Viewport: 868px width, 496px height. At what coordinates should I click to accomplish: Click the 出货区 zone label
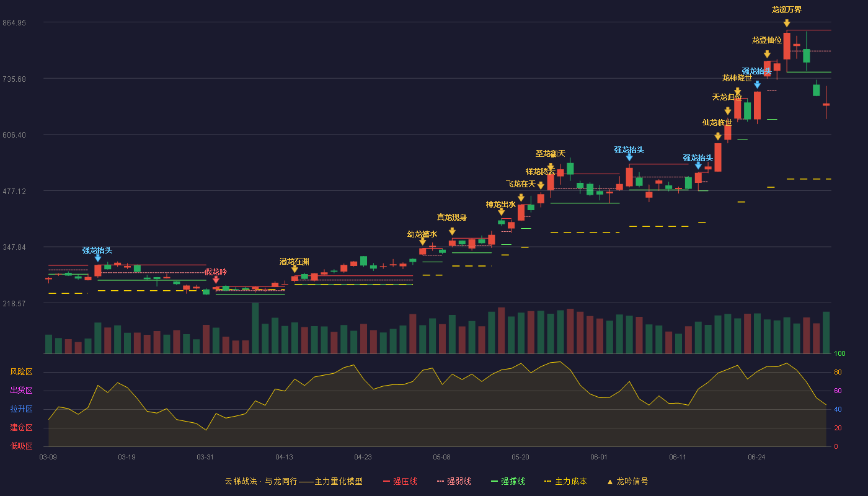(21, 391)
